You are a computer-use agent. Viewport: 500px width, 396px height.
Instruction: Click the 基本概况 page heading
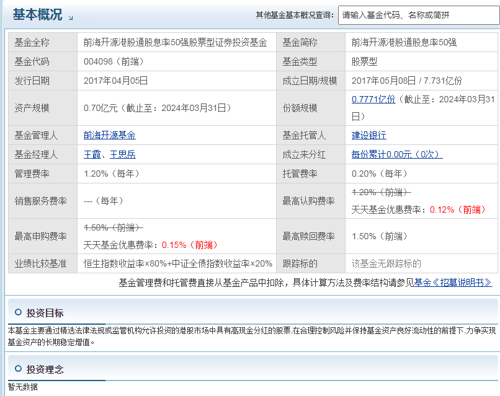tap(37, 15)
